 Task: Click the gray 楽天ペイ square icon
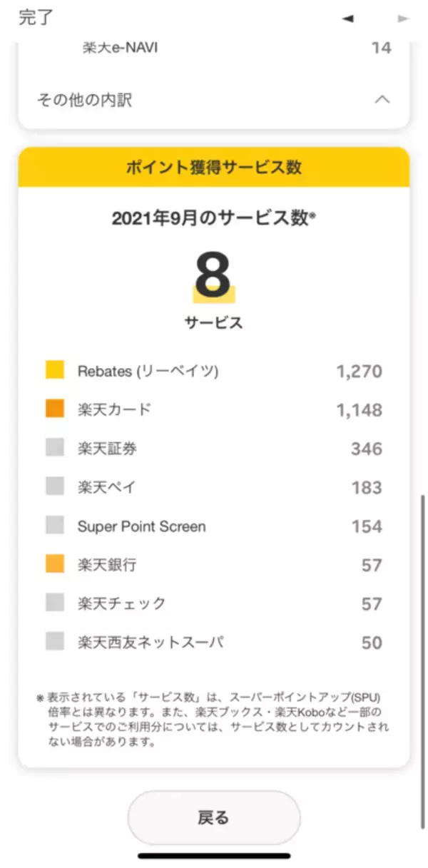click(x=55, y=487)
